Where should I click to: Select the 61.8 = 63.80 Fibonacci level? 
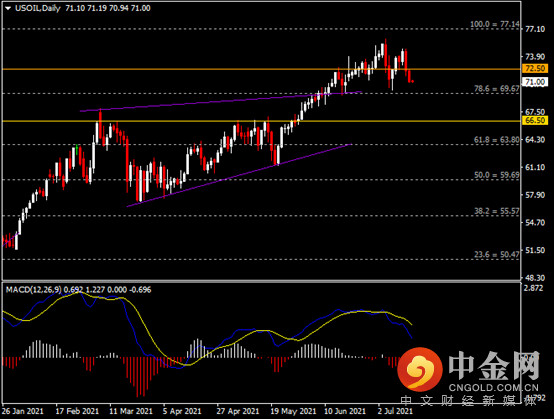pos(496,140)
